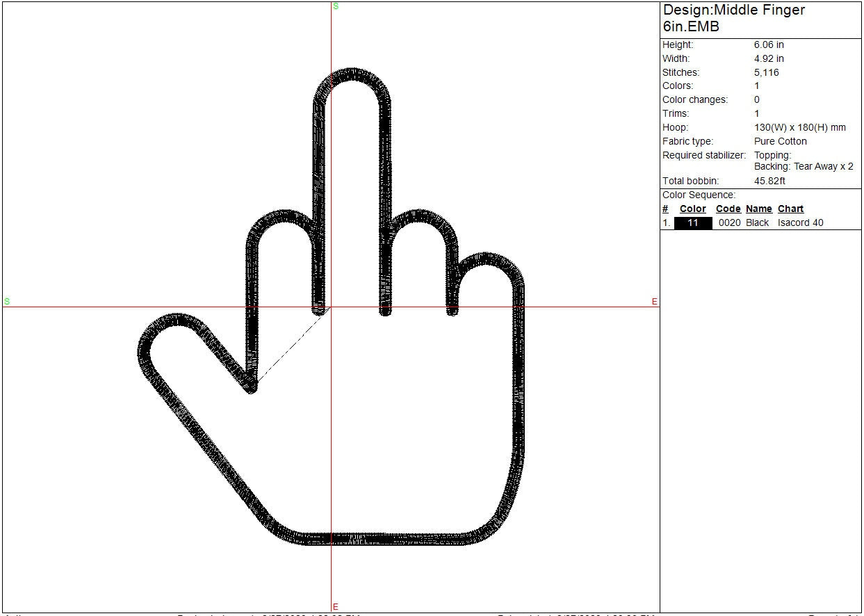Click the Total bobbin value 45.82ft
This screenshot has height=616, width=864.
[769, 181]
